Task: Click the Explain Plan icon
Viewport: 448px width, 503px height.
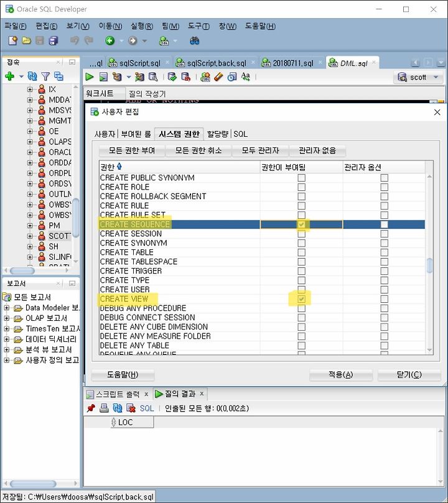Action: [x=117, y=76]
